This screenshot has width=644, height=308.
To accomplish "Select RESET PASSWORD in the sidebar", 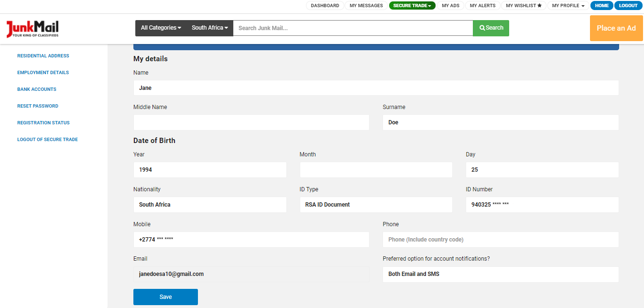I will coord(38,106).
